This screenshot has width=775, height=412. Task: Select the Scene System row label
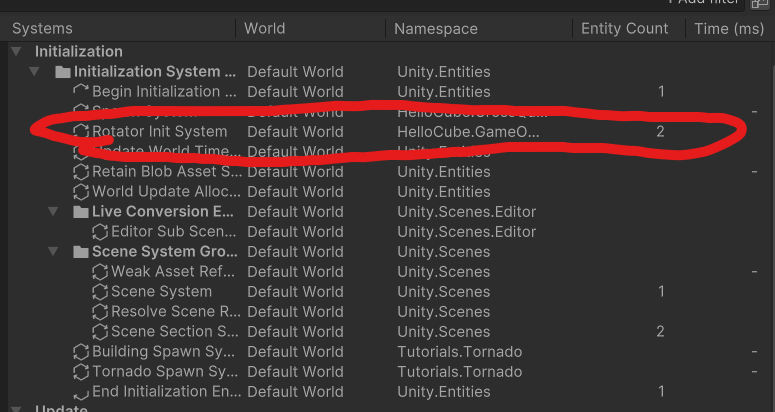tap(161, 292)
